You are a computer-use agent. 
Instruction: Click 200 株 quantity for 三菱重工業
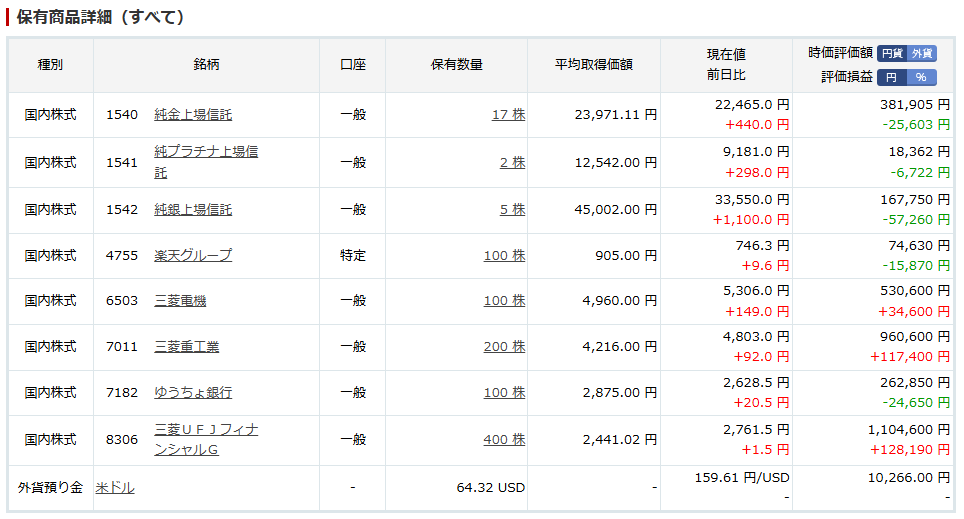coord(504,347)
